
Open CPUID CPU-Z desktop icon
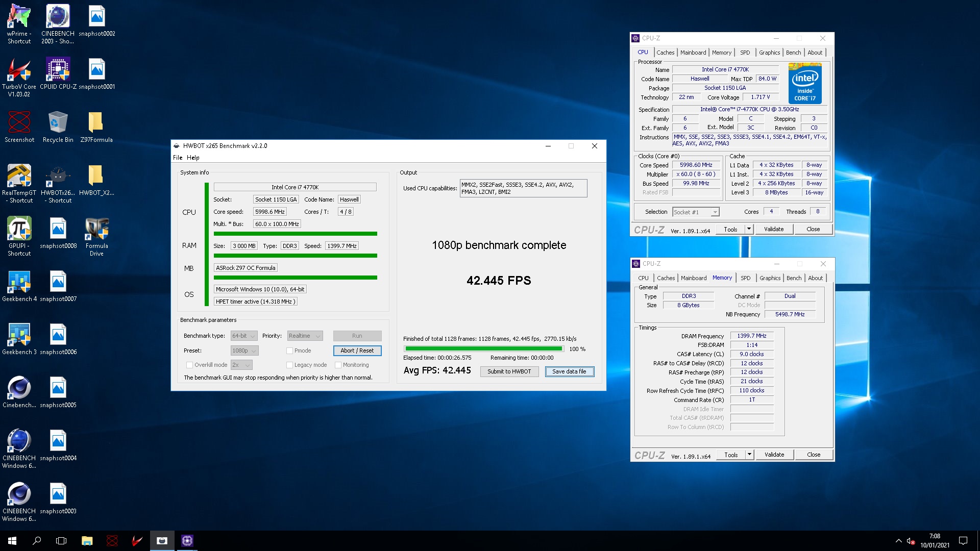coord(58,74)
